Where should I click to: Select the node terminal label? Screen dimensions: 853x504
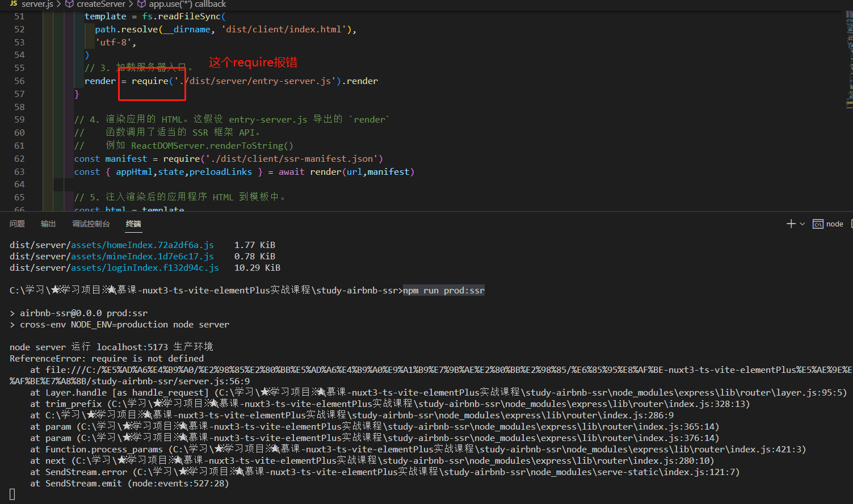coord(834,224)
